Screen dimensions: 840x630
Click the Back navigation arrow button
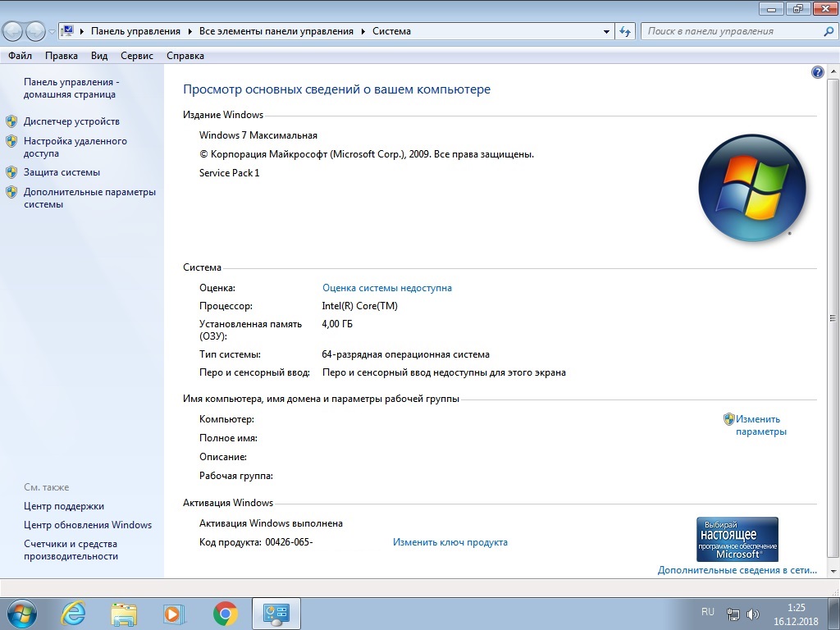13,32
